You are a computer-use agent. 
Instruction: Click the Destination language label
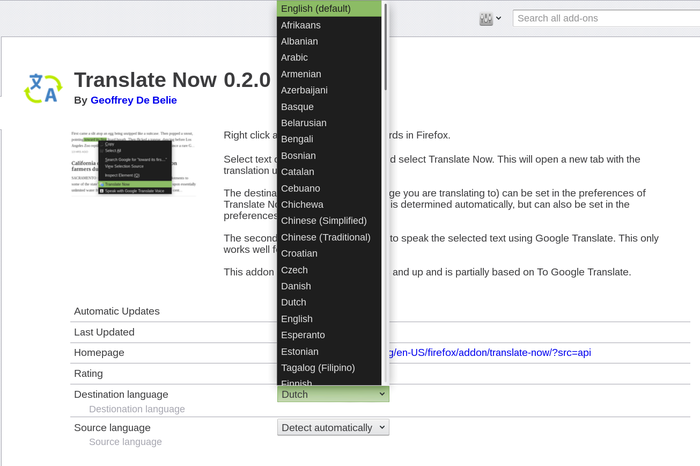tap(121, 395)
